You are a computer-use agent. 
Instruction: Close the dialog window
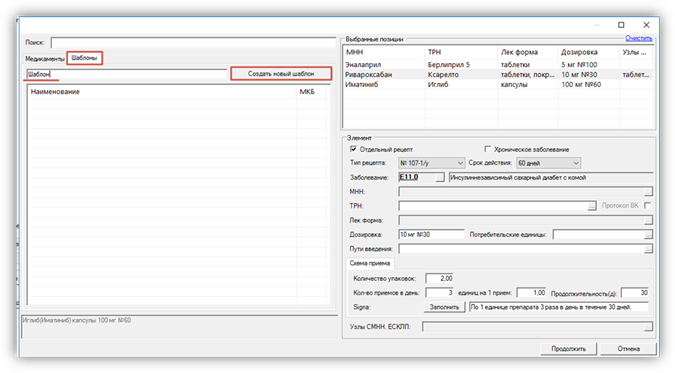point(646,25)
